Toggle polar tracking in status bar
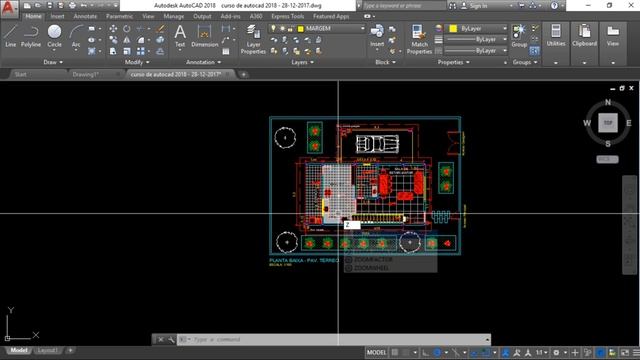The image size is (640, 360). click(437, 352)
